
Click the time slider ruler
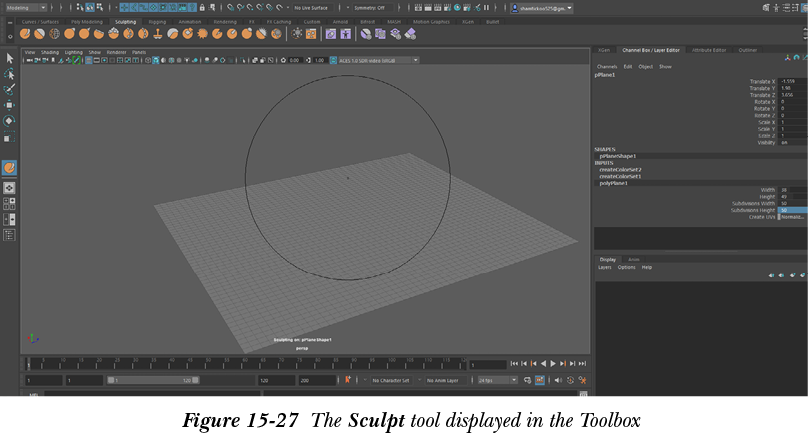point(250,361)
